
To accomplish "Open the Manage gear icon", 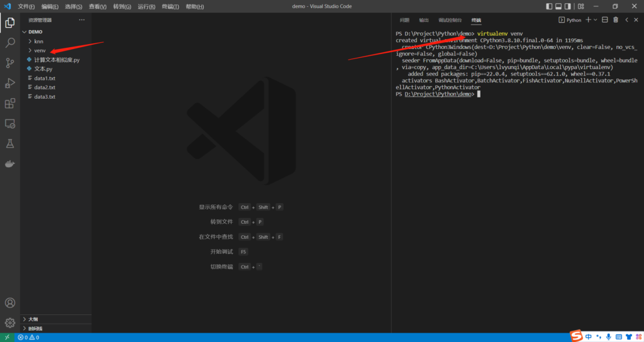I will click(10, 323).
